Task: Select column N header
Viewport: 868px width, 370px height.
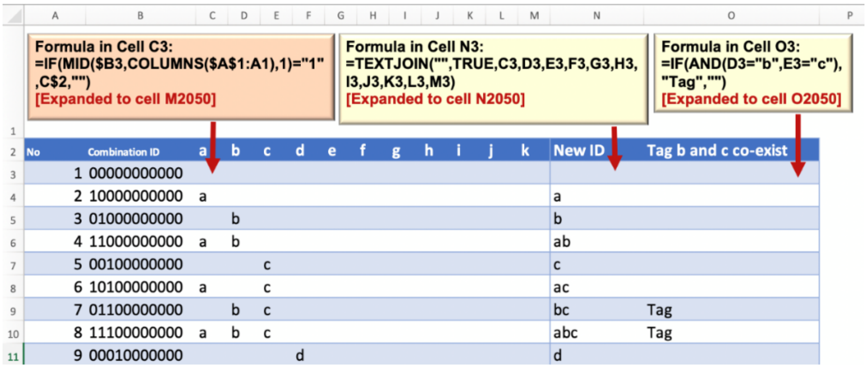Action: click(x=596, y=15)
